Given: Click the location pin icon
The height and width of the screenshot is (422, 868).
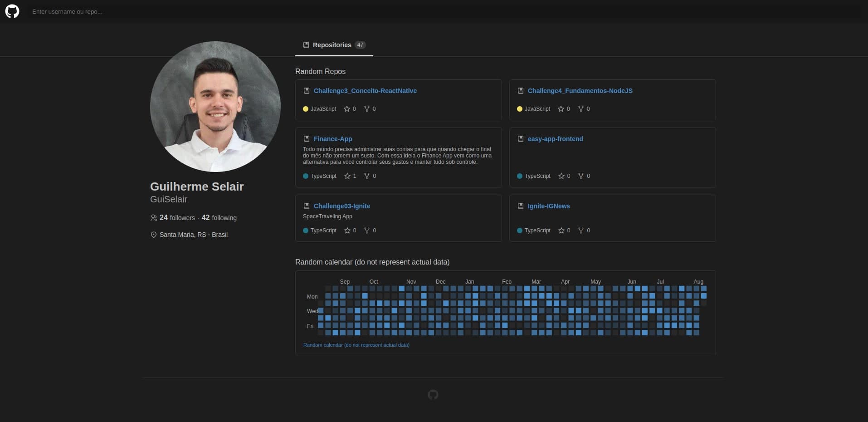Looking at the screenshot, I should tap(154, 235).
